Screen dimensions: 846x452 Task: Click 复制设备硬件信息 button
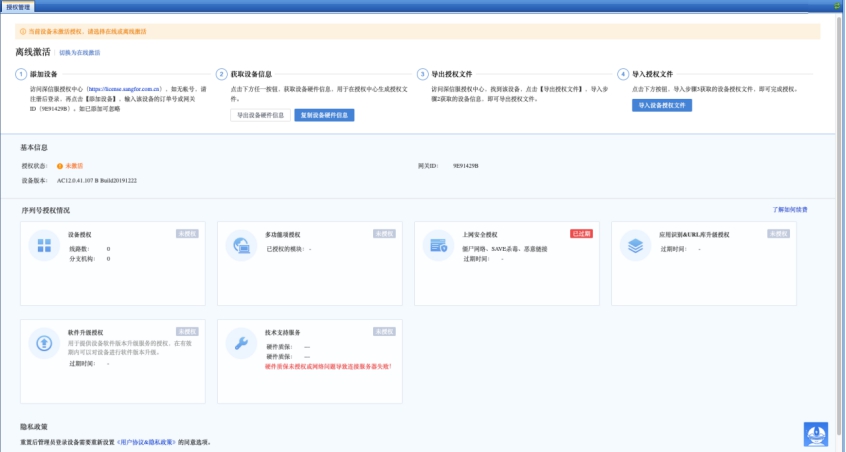[324, 115]
